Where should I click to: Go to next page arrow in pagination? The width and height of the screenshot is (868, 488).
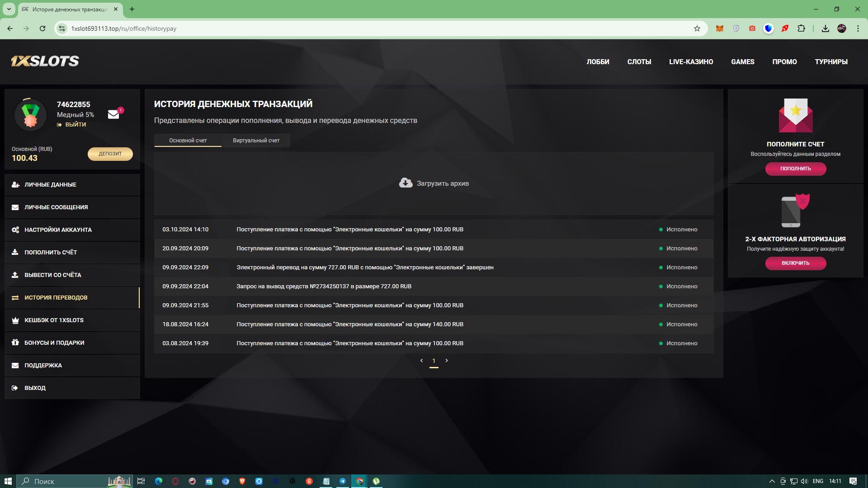click(x=447, y=361)
